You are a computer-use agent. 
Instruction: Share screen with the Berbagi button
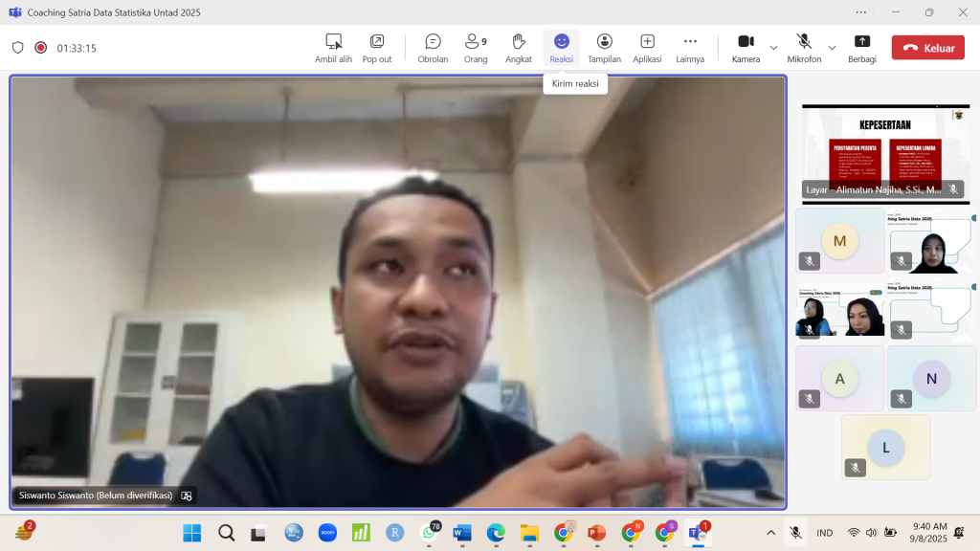(861, 47)
